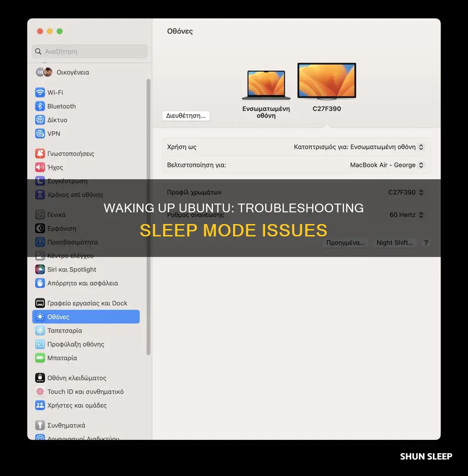The height and width of the screenshot is (476, 468).
Task: Select Συνθηματικά label in sidebar
Action: point(66,425)
